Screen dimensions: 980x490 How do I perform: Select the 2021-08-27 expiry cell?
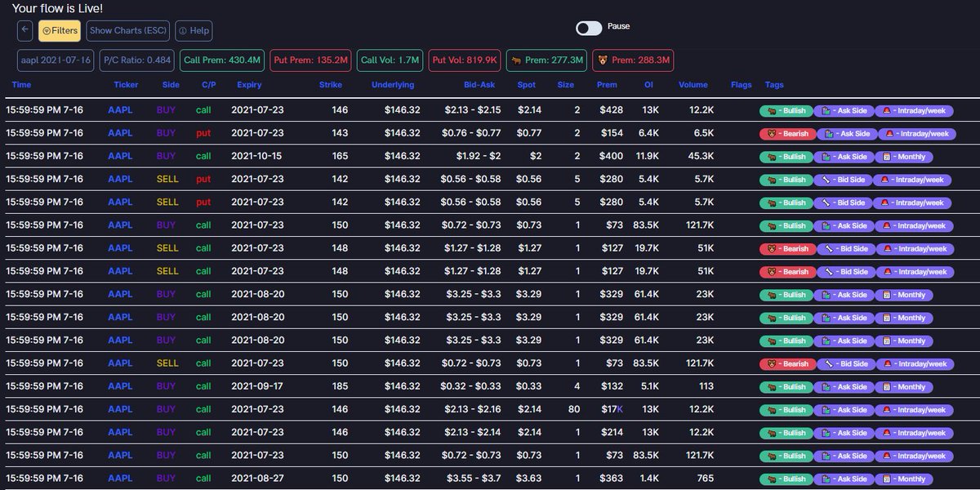point(258,479)
